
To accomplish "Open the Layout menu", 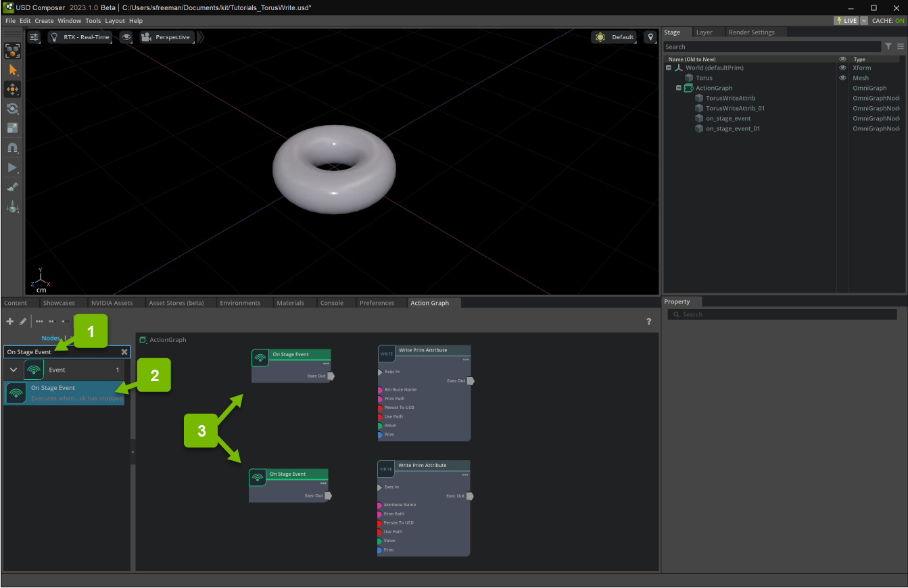I will coord(115,21).
